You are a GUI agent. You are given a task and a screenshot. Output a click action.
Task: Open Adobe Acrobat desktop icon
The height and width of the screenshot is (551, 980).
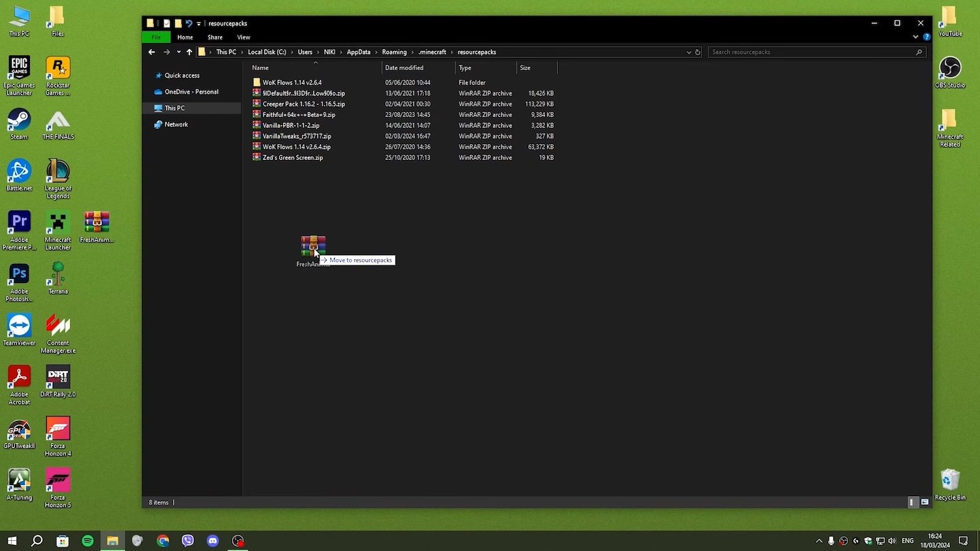[x=19, y=386]
